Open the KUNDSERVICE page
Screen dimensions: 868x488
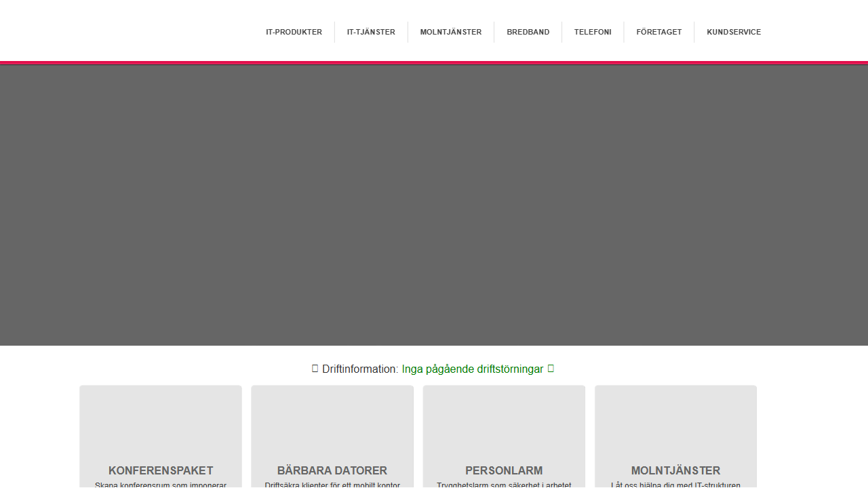coord(734,32)
